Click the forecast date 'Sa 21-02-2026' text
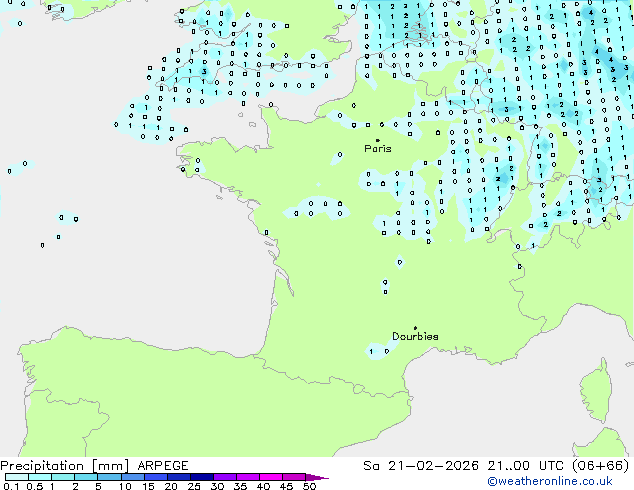The width and height of the screenshot is (634, 490). click(421, 466)
